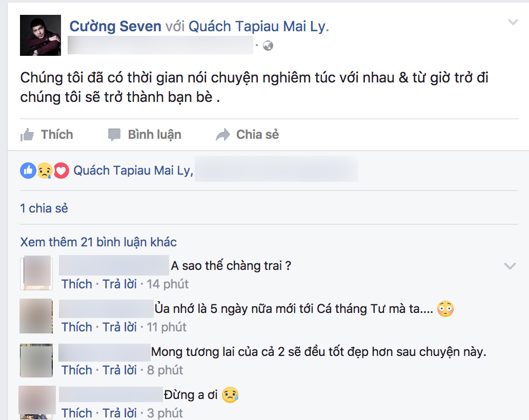Expand Xem thêm 21 bình luận khác

coord(98,242)
